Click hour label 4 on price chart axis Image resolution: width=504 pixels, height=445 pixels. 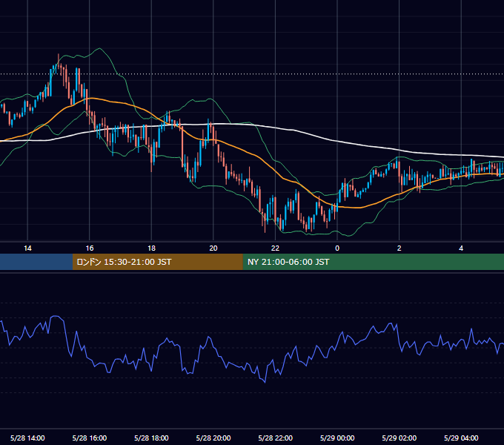(x=461, y=248)
